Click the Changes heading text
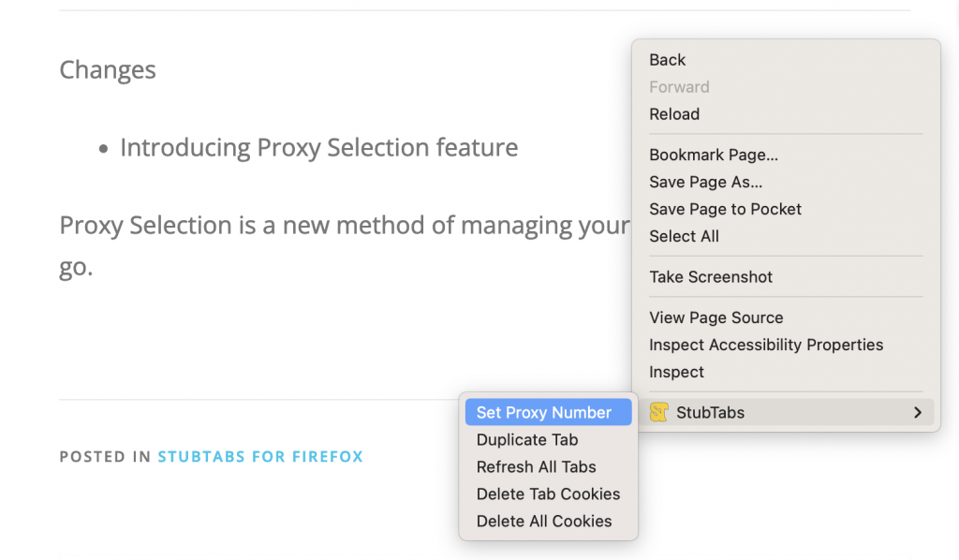This screenshot has width=959, height=560. point(108,70)
